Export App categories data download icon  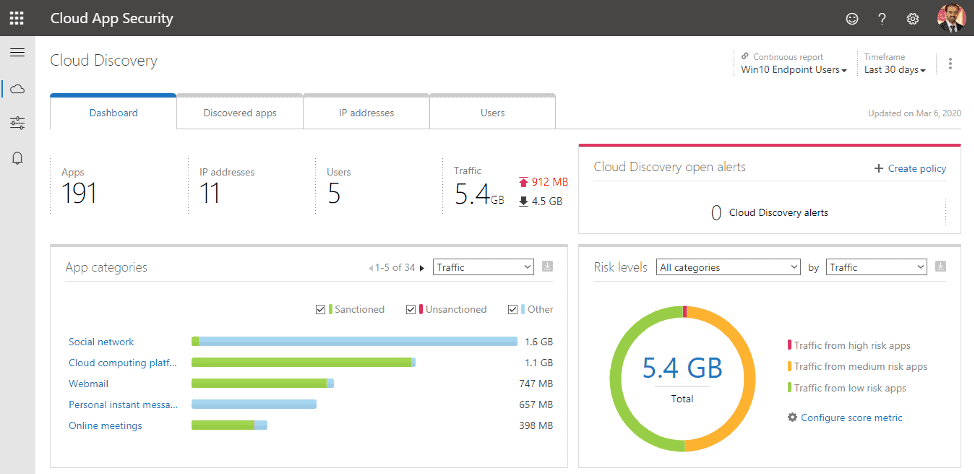(x=547, y=267)
